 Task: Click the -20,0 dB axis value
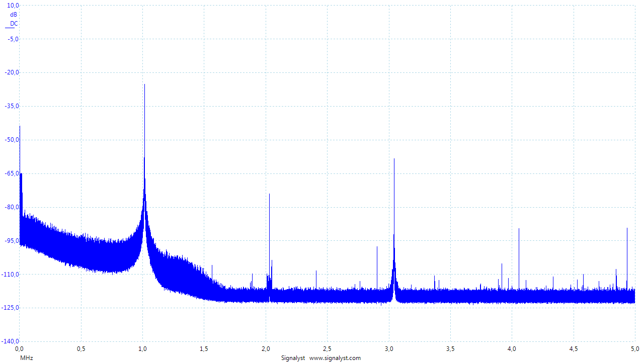pos(11,72)
